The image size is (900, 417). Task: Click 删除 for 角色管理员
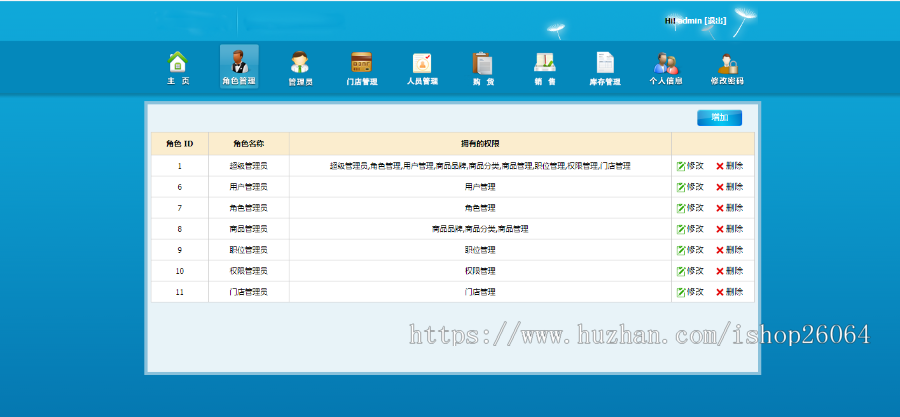pyautogui.click(x=730, y=208)
